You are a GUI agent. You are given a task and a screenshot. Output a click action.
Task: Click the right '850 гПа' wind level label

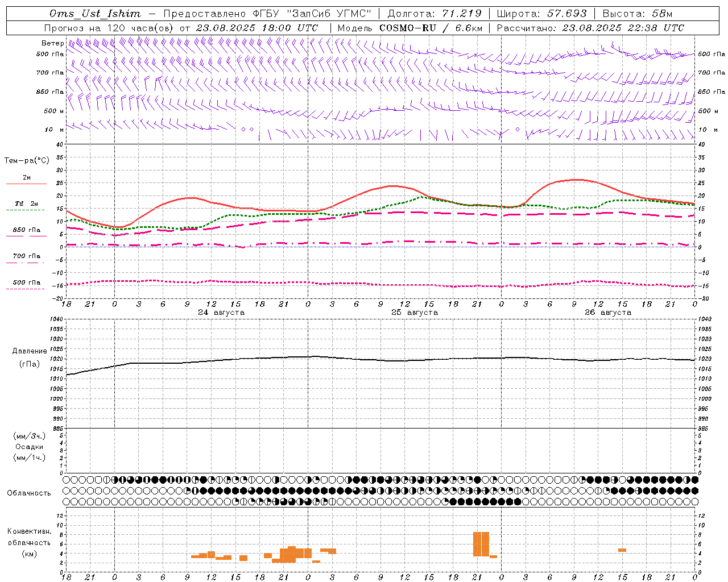pyautogui.click(x=712, y=92)
